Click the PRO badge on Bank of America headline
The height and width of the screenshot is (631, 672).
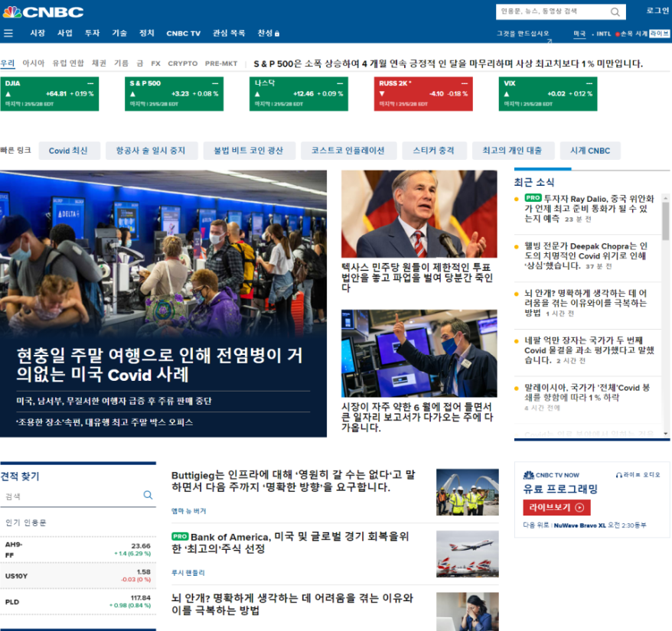click(x=180, y=536)
